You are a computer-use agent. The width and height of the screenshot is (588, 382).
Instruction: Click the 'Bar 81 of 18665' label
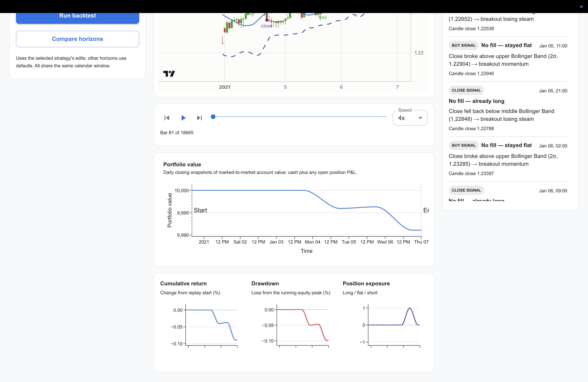tap(177, 133)
